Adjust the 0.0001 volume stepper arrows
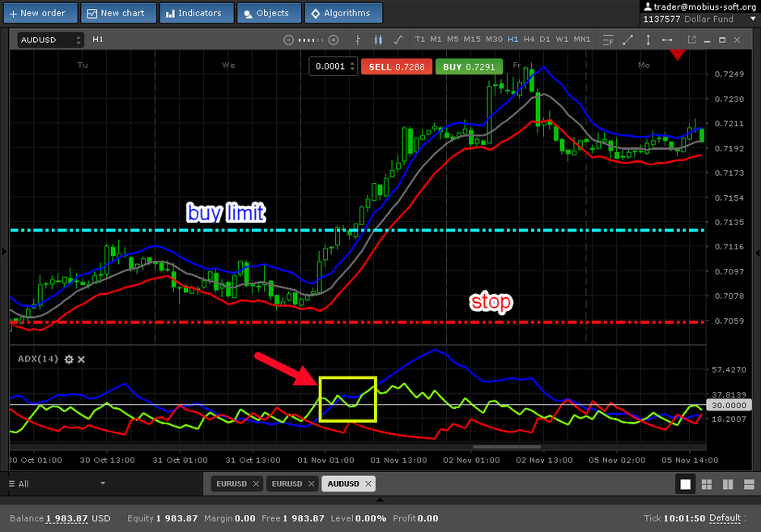 [x=352, y=66]
